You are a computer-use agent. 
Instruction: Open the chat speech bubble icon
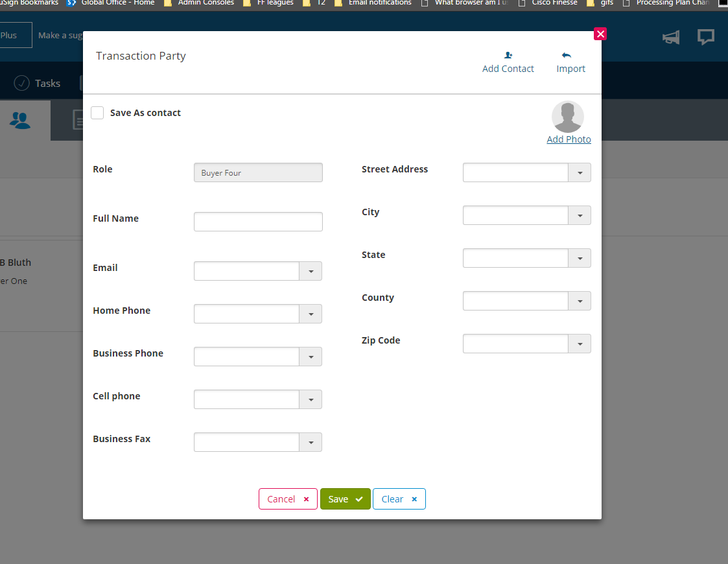(706, 37)
